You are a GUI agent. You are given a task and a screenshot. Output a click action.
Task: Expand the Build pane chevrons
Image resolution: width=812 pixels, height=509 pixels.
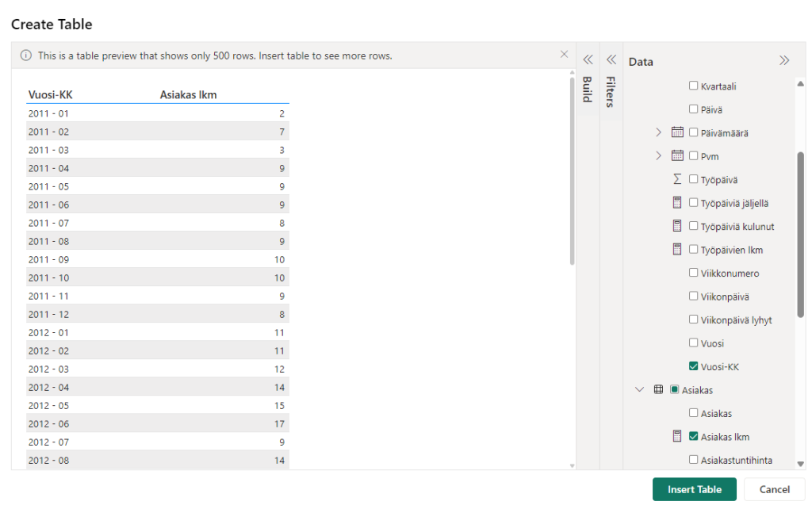(x=588, y=59)
